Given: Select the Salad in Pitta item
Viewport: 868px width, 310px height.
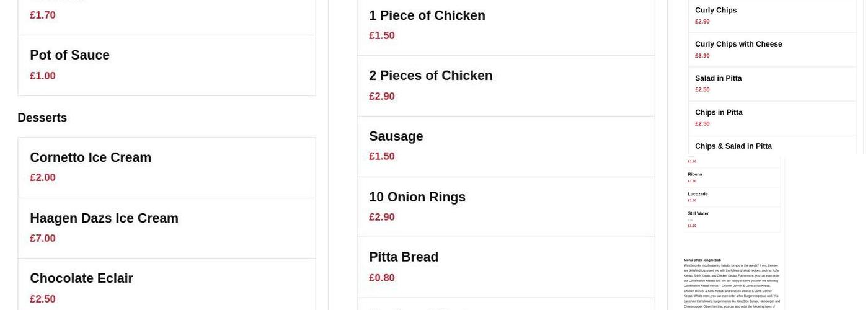Looking at the screenshot, I should (719, 78).
